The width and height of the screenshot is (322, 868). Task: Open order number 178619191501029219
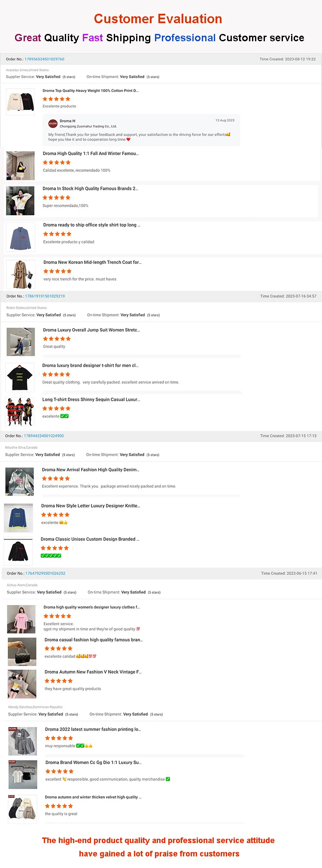coord(45,296)
